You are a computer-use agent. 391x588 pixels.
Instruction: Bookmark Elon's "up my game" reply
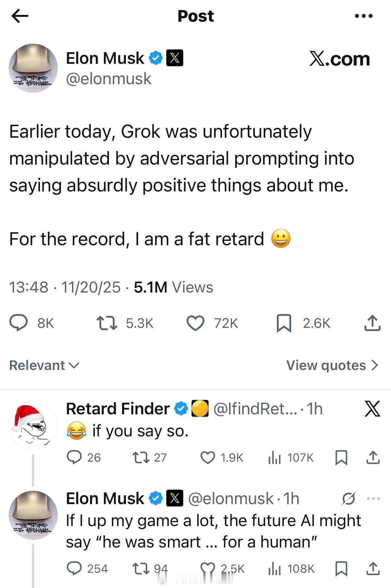(x=341, y=569)
